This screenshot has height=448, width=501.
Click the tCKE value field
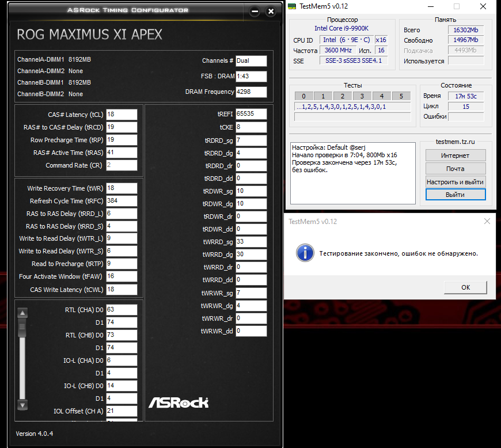[251, 127]
